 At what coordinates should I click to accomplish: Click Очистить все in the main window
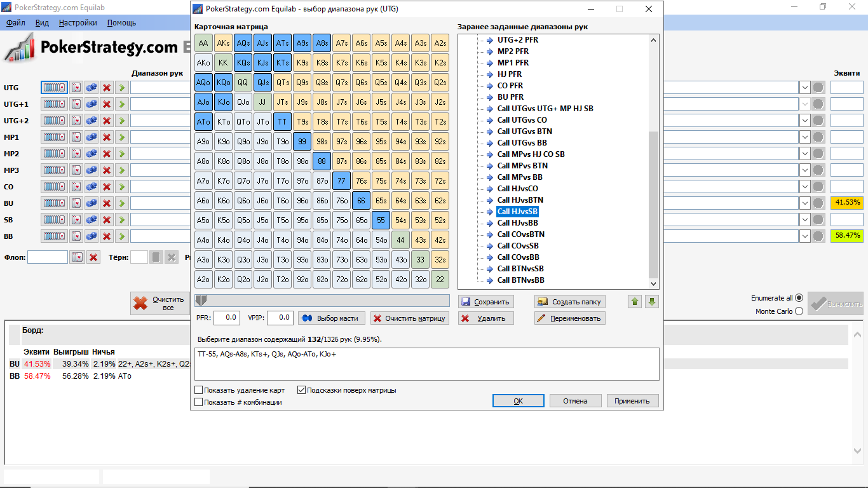(x=161, y=304)
